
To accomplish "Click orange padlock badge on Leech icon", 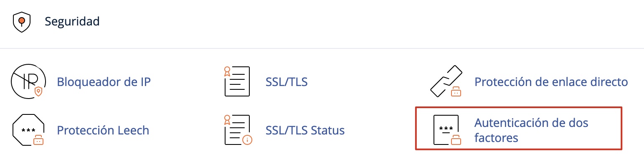I will tap(39, 139).
